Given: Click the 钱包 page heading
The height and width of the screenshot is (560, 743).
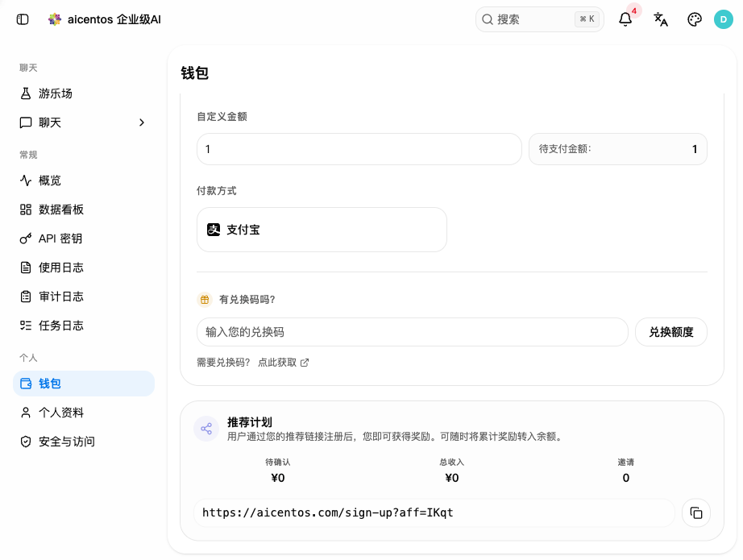Looking at the screenshot, I should pyautogui.click(x=195, y=73).
